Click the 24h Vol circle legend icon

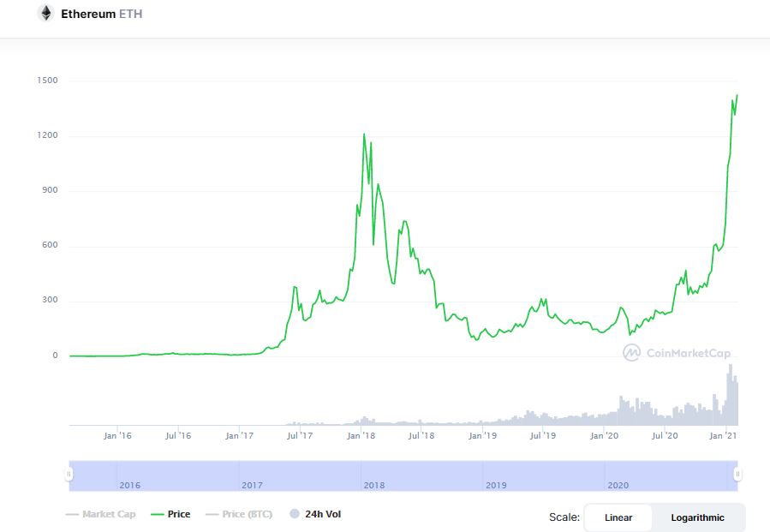[x=295, y=514]
